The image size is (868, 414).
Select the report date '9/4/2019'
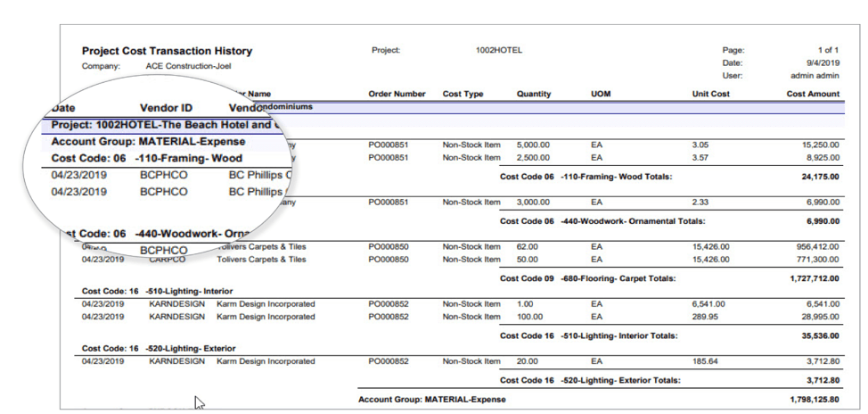click(x=823, y=63)
